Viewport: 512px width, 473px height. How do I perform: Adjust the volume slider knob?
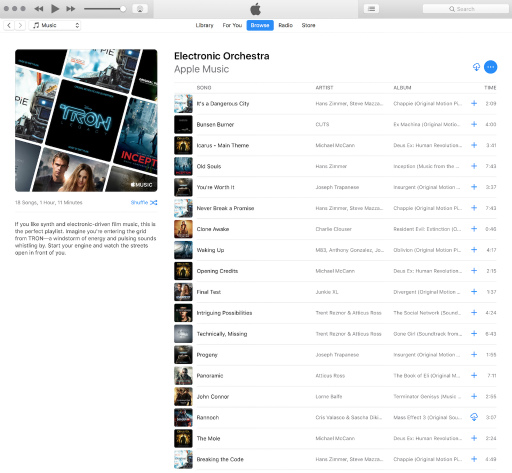point(123,9)
